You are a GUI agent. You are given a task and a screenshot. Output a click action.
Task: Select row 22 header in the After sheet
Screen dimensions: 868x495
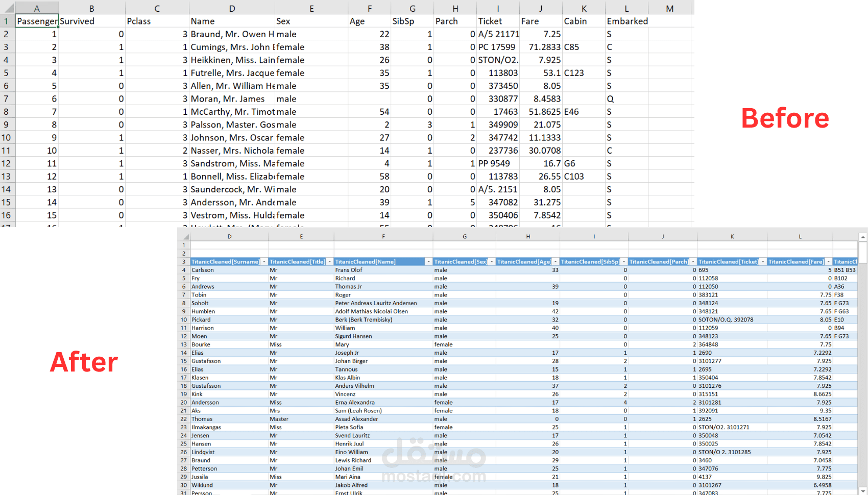184,419
